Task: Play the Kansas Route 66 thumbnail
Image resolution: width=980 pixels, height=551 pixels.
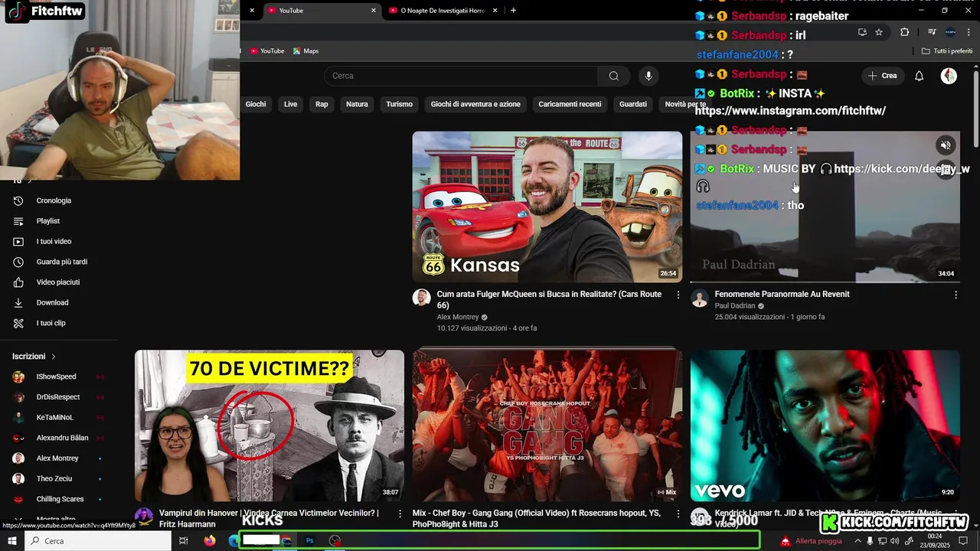Action: tap(547, 207)
